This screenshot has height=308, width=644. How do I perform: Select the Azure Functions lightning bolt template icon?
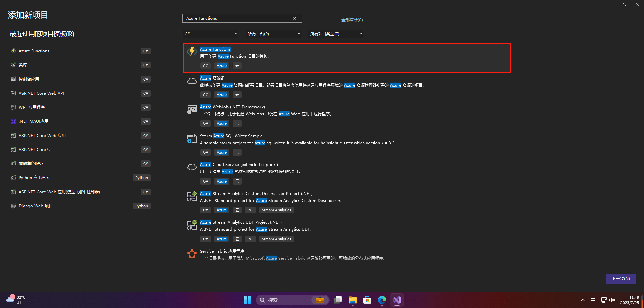pyautogui.click(x=192, y=51)
